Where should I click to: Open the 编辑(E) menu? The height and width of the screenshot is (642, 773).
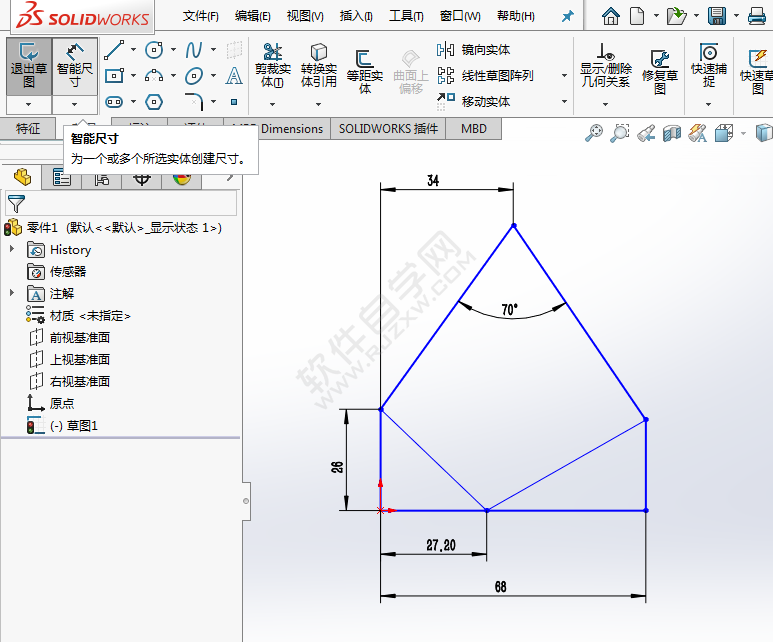coord(253,16)
